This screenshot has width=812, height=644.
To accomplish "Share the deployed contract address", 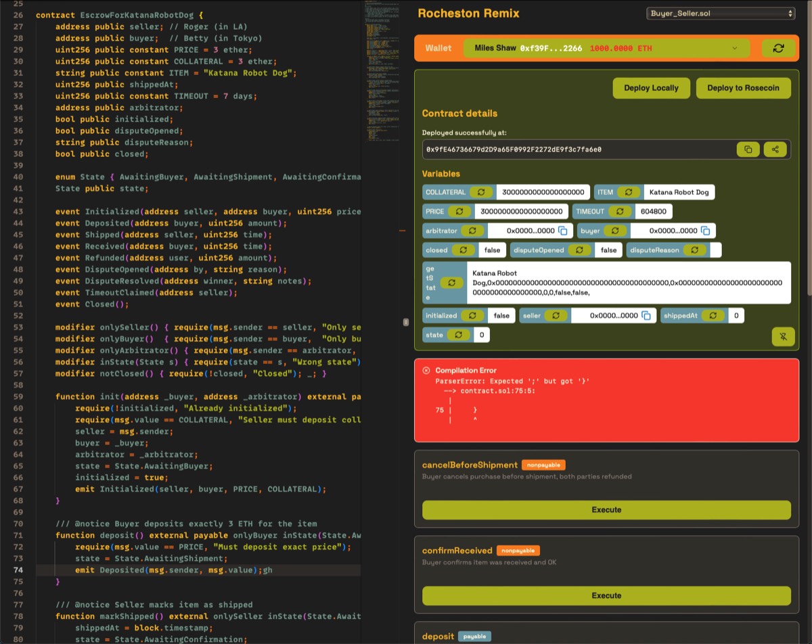I will pyautogui.click(x=775, y=149).
